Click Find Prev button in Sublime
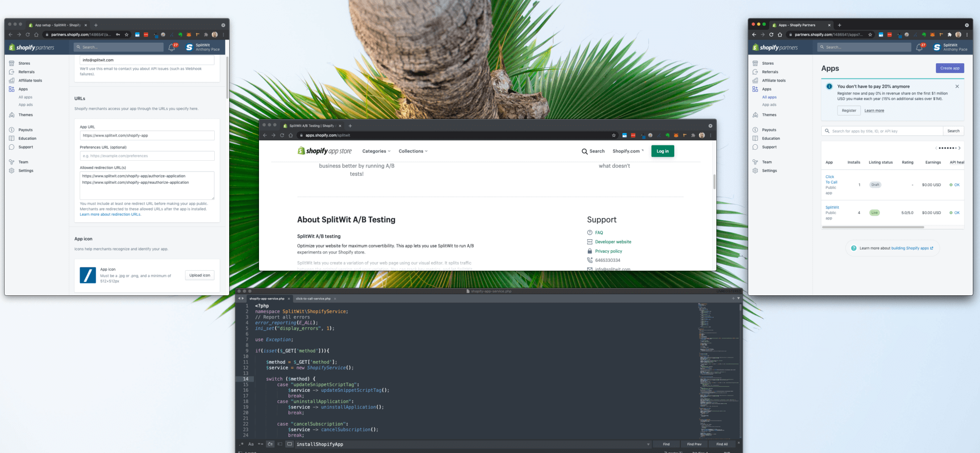Viewport: 980px width, 453px height. 694,444
